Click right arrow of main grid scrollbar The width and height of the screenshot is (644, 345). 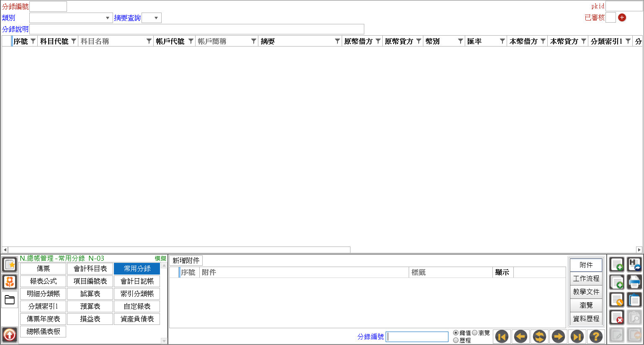(639, 250)
